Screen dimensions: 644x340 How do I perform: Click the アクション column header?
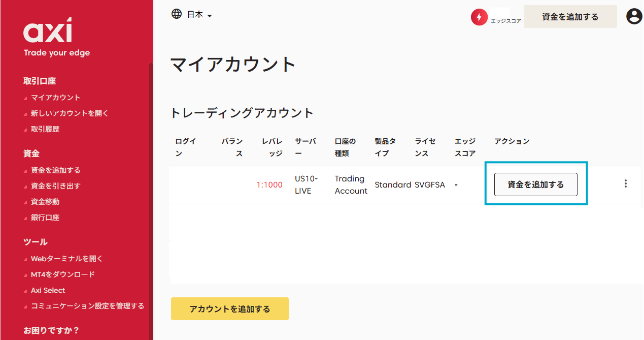pyautogui.click(x=512, y=141)
